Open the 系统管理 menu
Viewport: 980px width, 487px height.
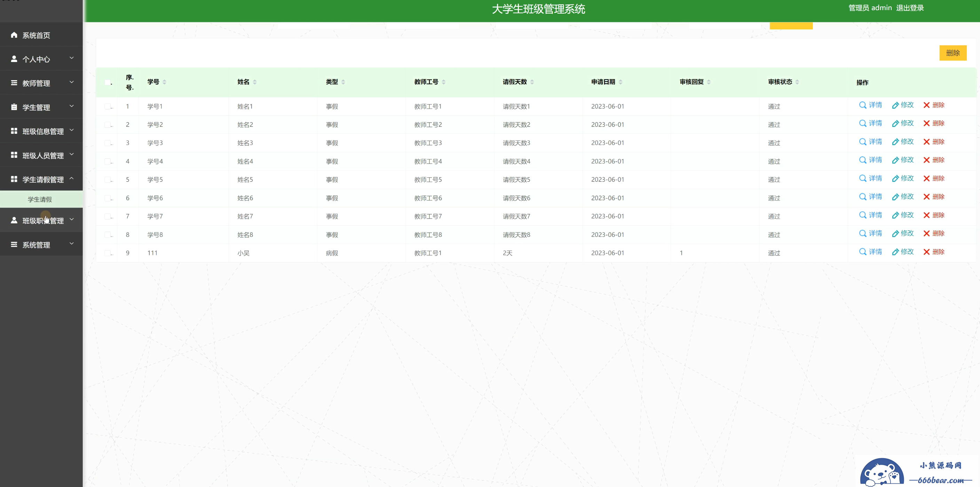pos(41,245)
